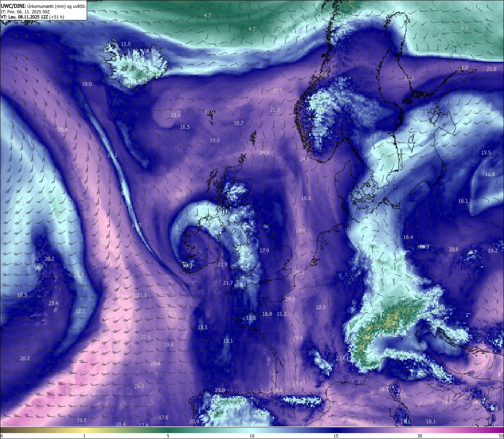The height and width of the screenshot is (439, 504).
Task: Click the 19.2 value on the map
Action: (x=493, y=251)
